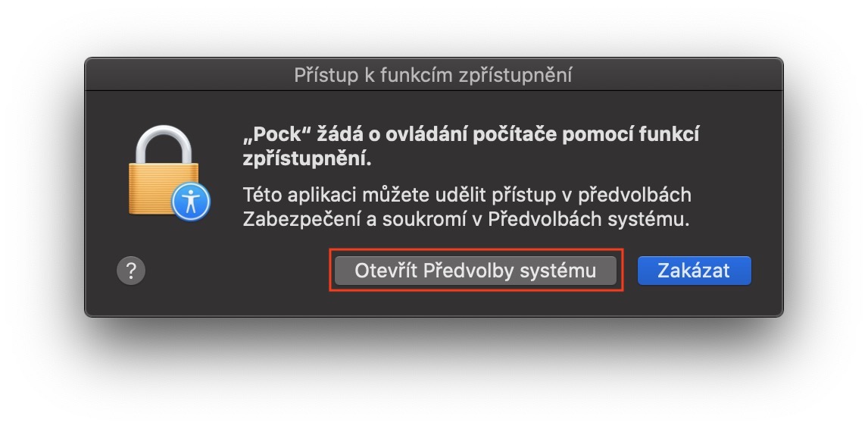Click "Předvolbách systému." ending the description
Viewport: 868px width, 429px height.
click(587, 220)
